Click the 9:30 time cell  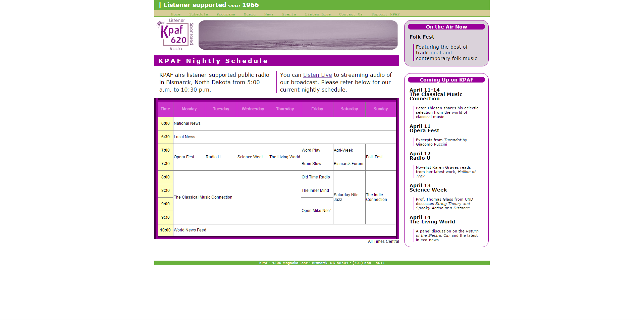coord(165,217)
